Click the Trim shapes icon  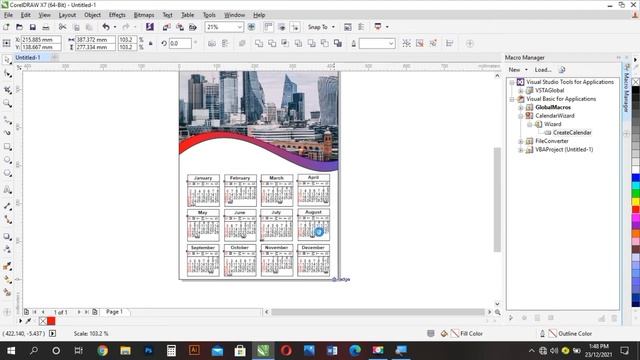point(272,43)
